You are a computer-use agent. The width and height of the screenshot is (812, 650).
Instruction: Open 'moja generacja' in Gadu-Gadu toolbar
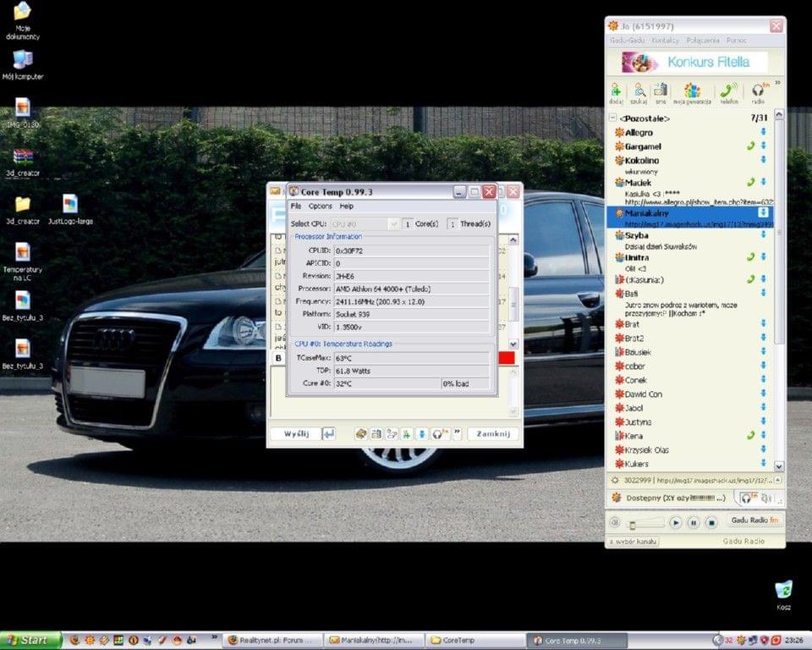(692, 91)
